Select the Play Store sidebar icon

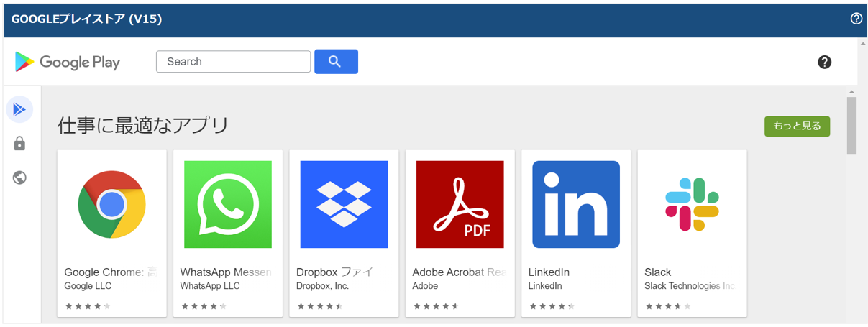[x=19, y=109]
